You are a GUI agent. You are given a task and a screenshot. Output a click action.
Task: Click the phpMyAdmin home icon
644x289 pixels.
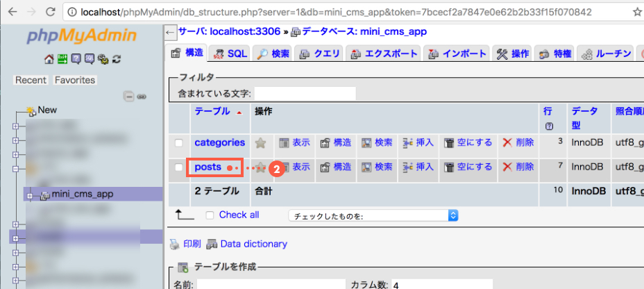point(49,59)
